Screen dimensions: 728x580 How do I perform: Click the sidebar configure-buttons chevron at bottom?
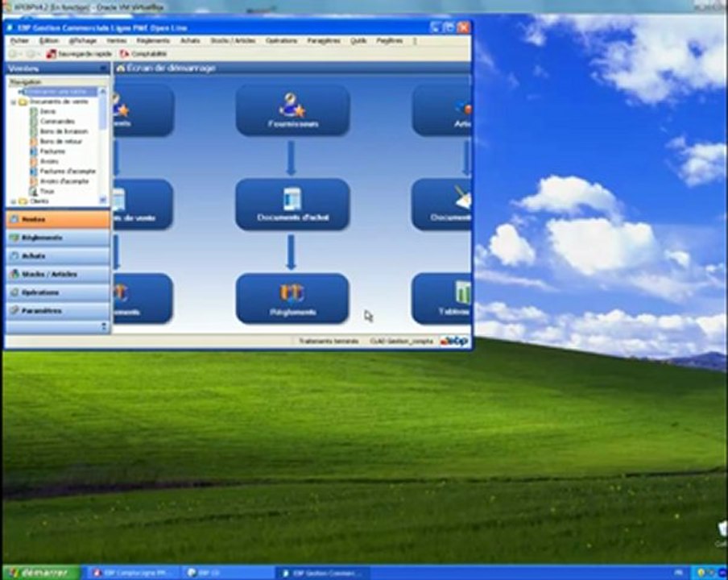104,327
